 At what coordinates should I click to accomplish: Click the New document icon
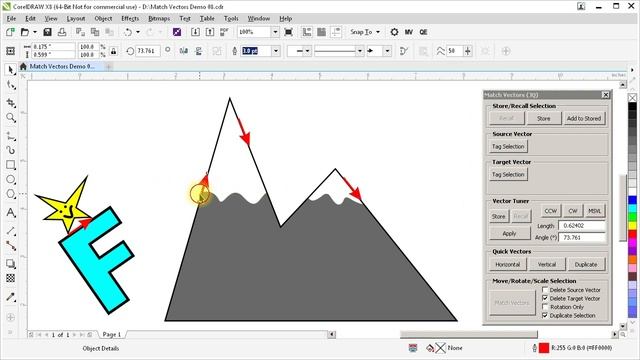coord(10,32)
